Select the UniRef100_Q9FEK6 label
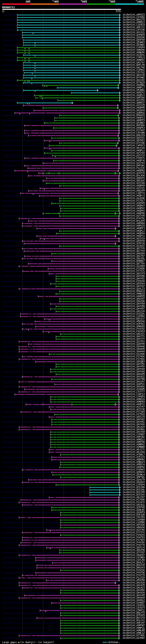 (x=134, y=98)
